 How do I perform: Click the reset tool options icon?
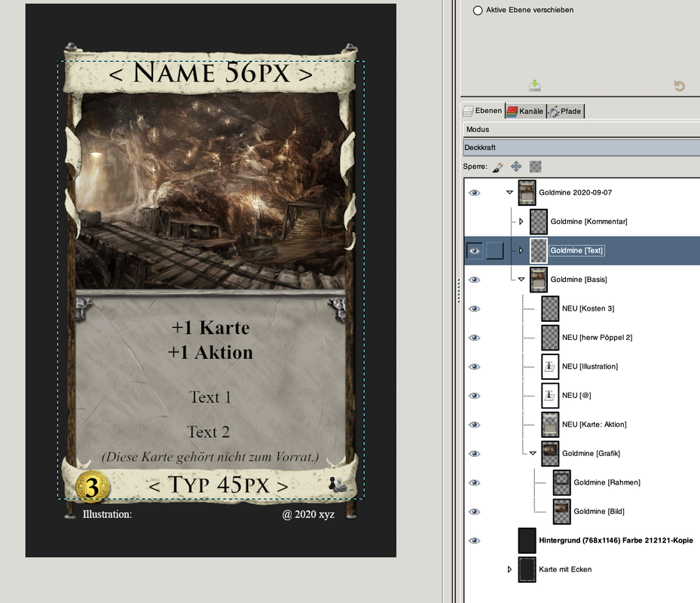point(679,85)
